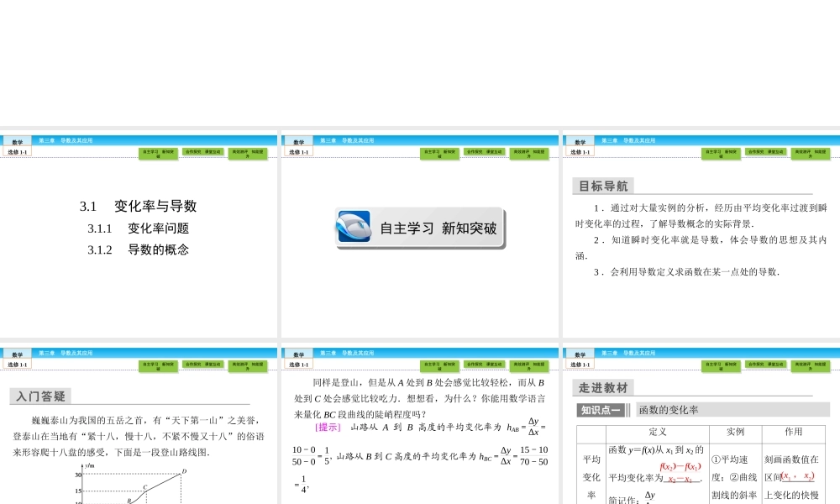The height and width of the screenshot is (504, 840).
Task: Click 自主学习 新知突破 button on the 入门答疑 slide
Action: click(156, 367)
